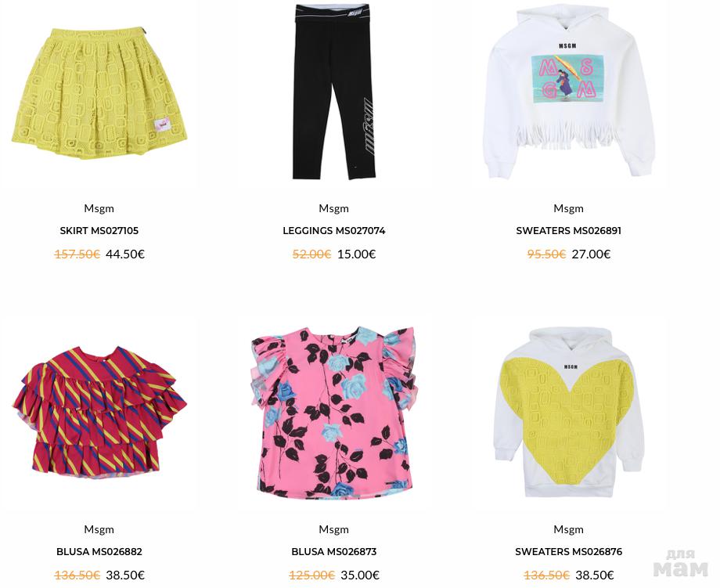Click the SWEATERS MS026876 product title
This screenshot has width=720, height=588.
(568, 551)
